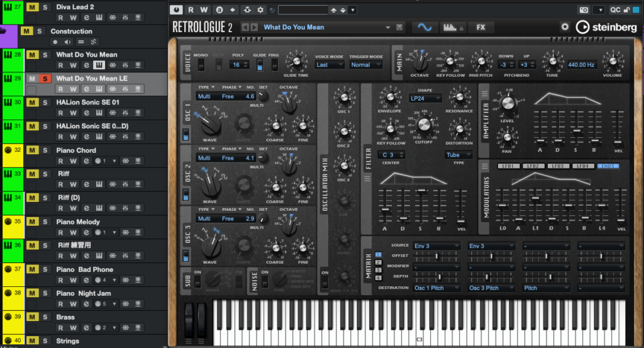Screen dimensions: 644x348
Task: Switch to LFO1 modulator tab
Action: tap(508, 166)
